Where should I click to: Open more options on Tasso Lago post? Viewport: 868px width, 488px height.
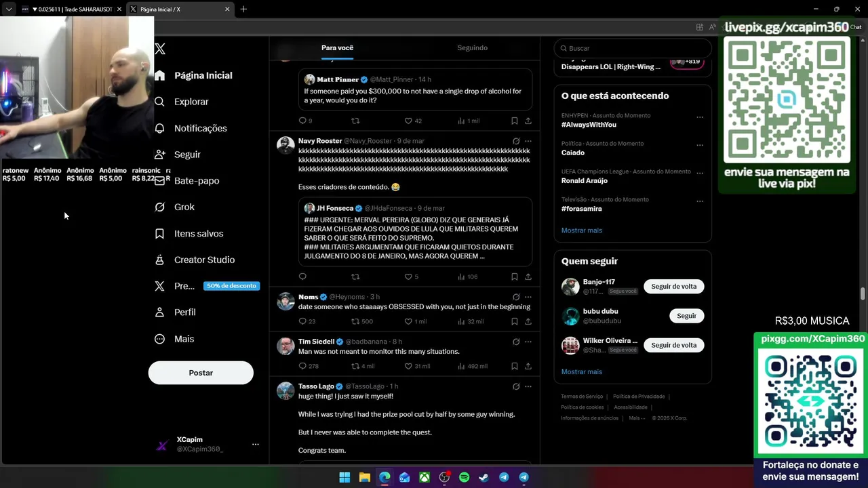528,386
